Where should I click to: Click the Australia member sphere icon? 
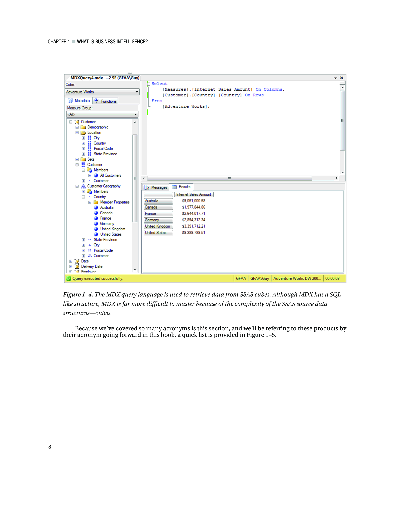[x=96, y=207]
